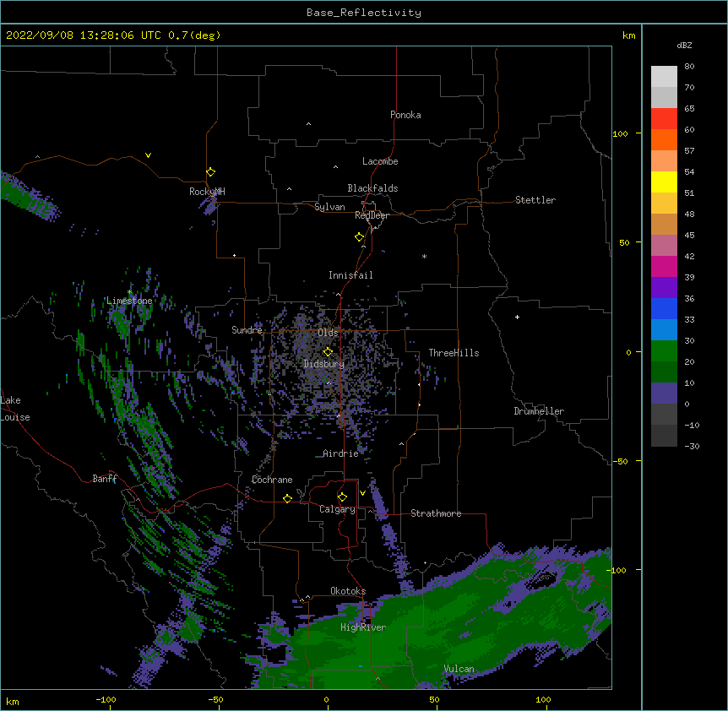
Task: Click the Sylvan map label
Action: click(329, 207)
